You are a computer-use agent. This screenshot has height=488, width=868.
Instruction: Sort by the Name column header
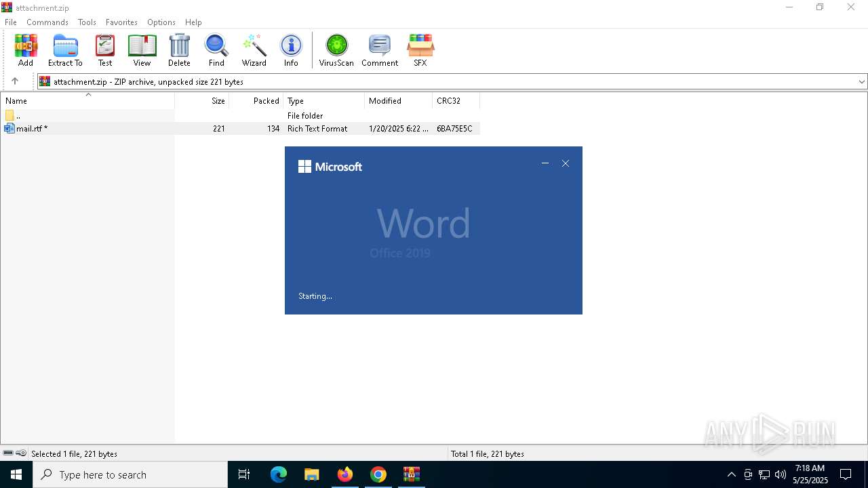[87, 100]
